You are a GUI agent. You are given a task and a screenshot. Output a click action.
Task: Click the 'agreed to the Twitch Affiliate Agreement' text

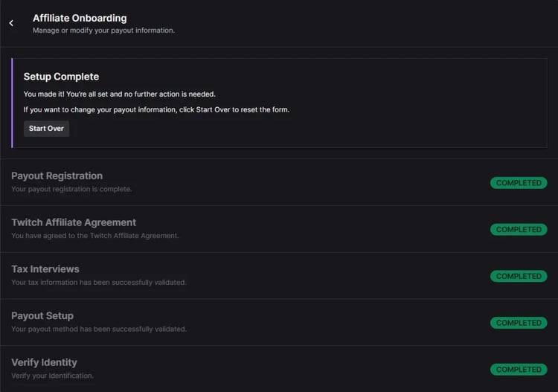[x=95, y=236]
